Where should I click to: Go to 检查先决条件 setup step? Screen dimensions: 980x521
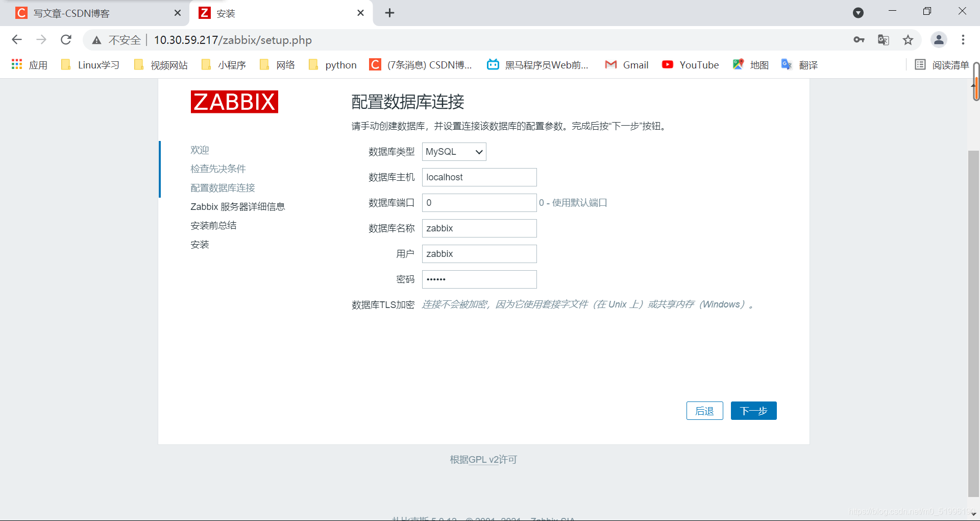click(218, 169)
